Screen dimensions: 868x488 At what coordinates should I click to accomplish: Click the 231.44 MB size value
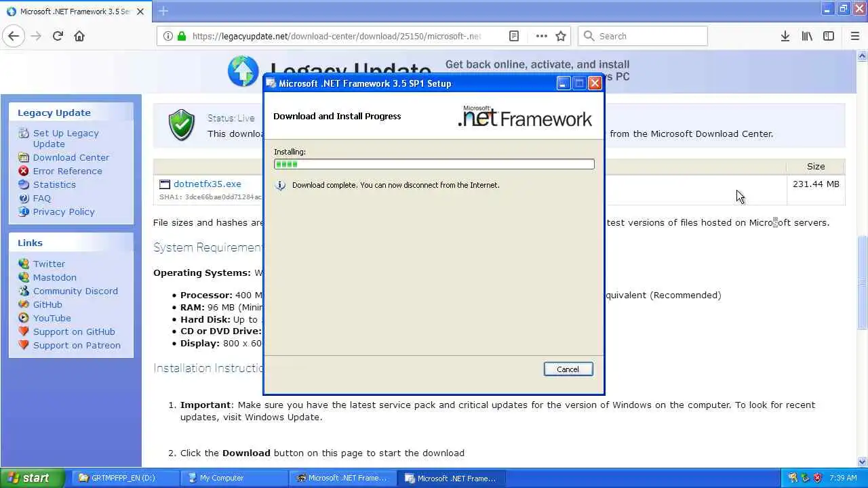point(816,184)
